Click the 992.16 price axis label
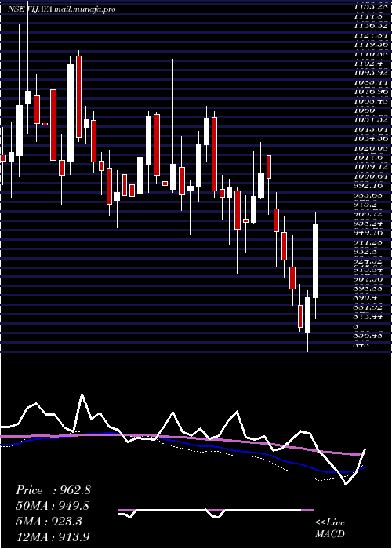The width and height of the screenshot is (392, 549). click(368, 186)
